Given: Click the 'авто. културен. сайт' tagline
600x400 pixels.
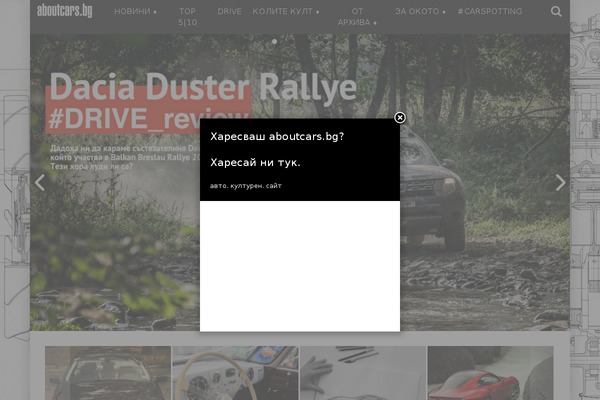Looking at the screenshot, I should pos(246,186).
